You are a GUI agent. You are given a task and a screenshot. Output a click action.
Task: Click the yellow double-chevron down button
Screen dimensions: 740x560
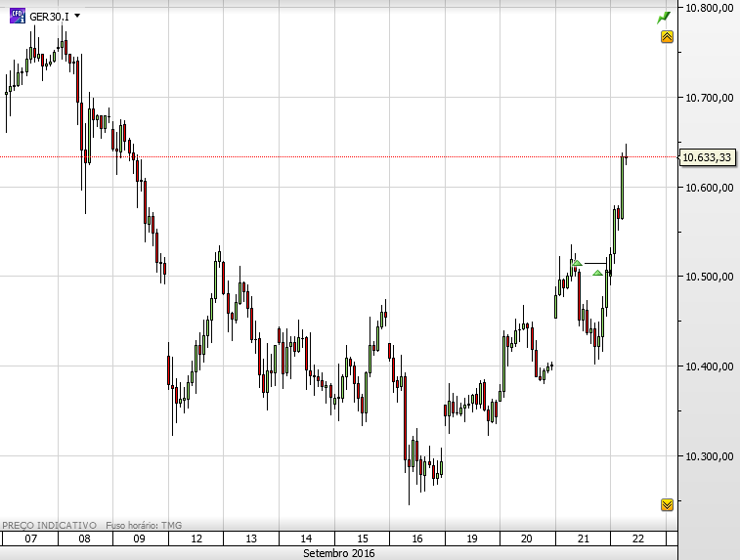(x=667, y=505)
